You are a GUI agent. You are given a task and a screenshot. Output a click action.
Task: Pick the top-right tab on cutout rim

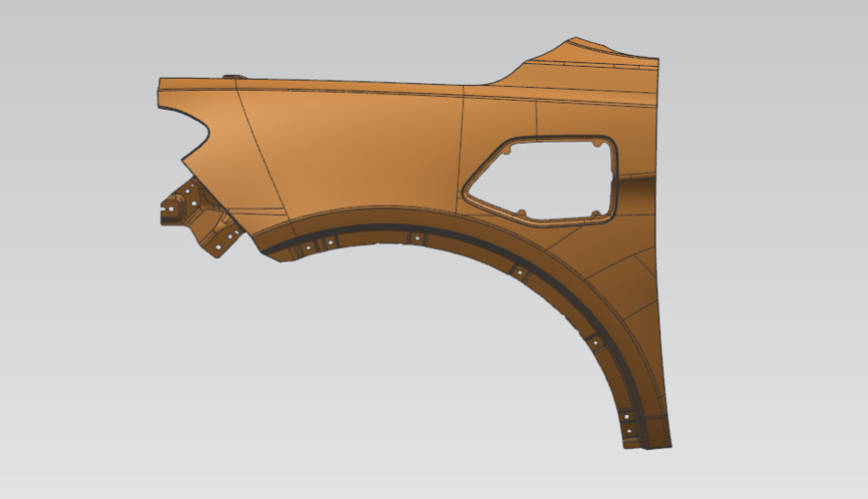(x=598, y=143)
